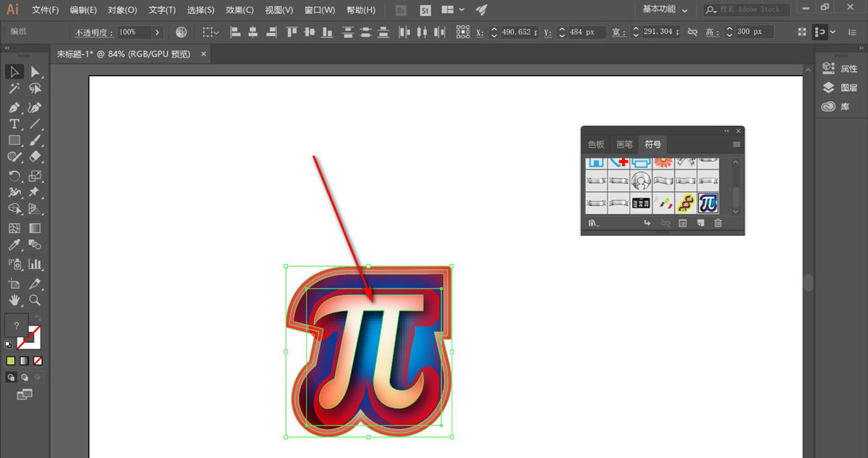This screenshot has height=458, width=868.
Task: Open the 效果(C) menu
Action: (x=239, y=10)
